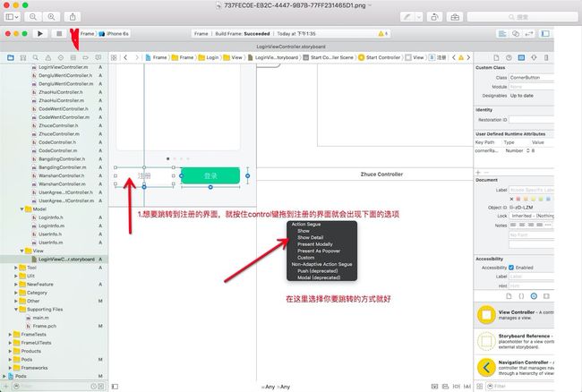The width and height of the screenshot is (582, 392).
Task: Click the 注册 button on canvas
Action: tap(144, 175)
